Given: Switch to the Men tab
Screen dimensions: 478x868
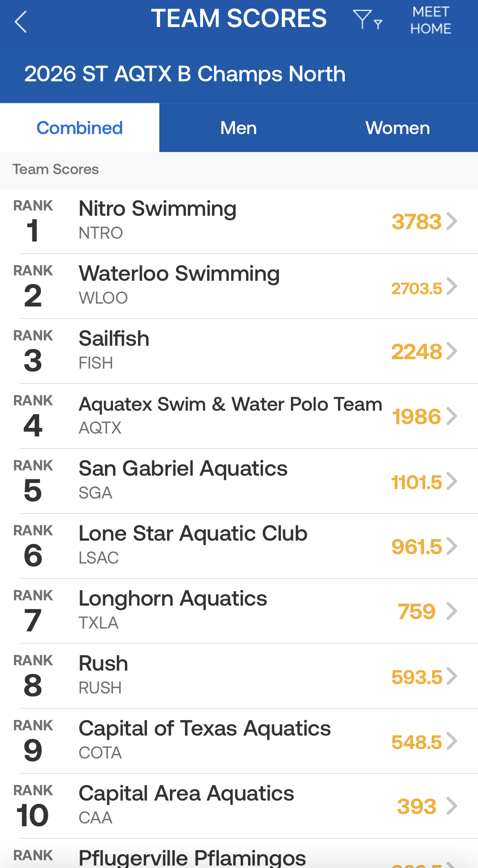Looking at the screenshot, I should 239,128.
